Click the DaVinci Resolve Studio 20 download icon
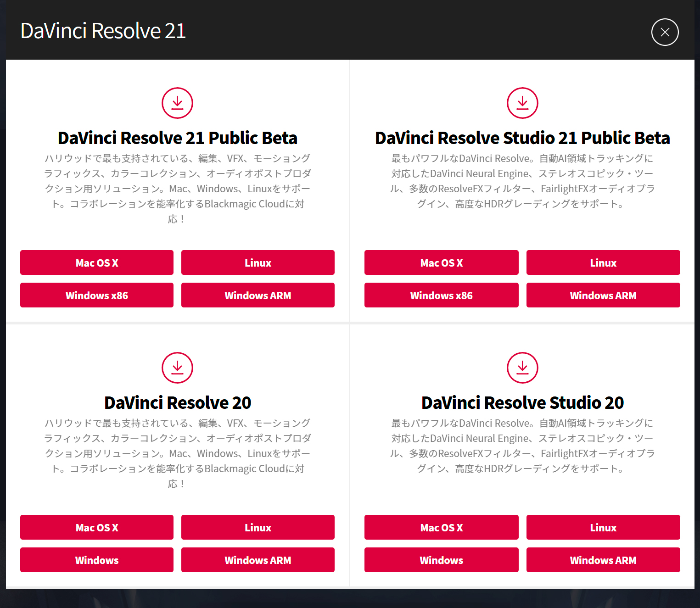Image resolution: width=700 pixels, height=608 pixels. click(x=522, y=368)
